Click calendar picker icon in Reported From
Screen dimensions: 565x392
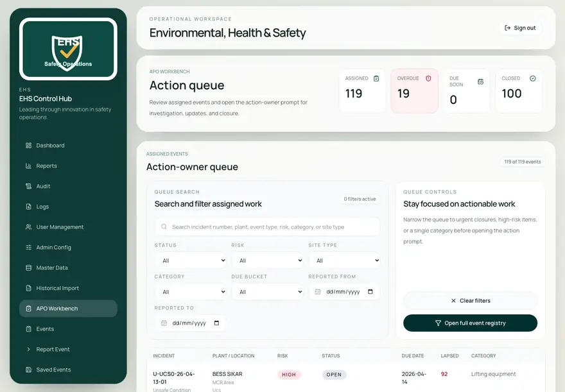(x=370, y=291)
